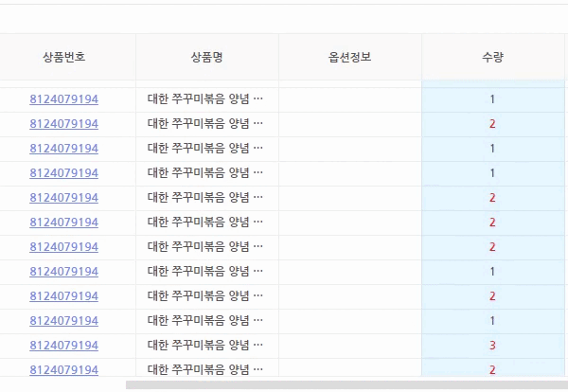Select the first row's quantity cell
Screen dimensions: 568x392
click(x=492, y=99)
